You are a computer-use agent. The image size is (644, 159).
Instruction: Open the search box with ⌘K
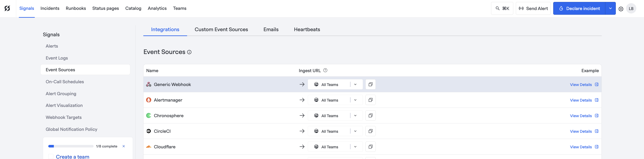502,9
